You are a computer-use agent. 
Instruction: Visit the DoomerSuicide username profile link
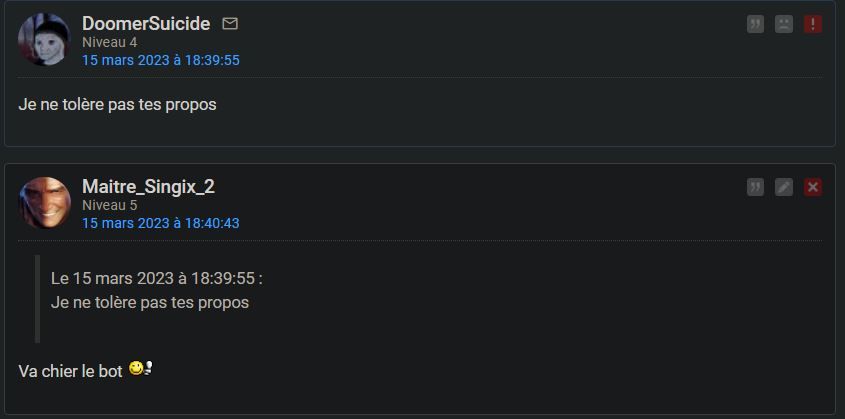pyautogui.click(x=146, y=23)
